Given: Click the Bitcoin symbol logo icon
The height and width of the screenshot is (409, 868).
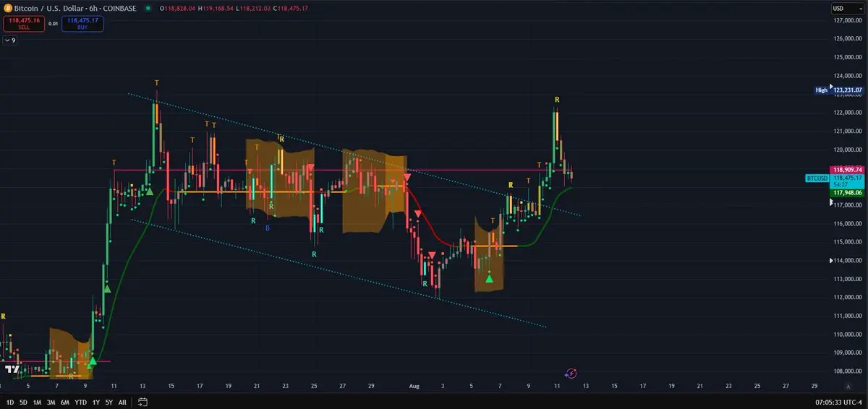Looking at the screenshot, I should 7,8.
